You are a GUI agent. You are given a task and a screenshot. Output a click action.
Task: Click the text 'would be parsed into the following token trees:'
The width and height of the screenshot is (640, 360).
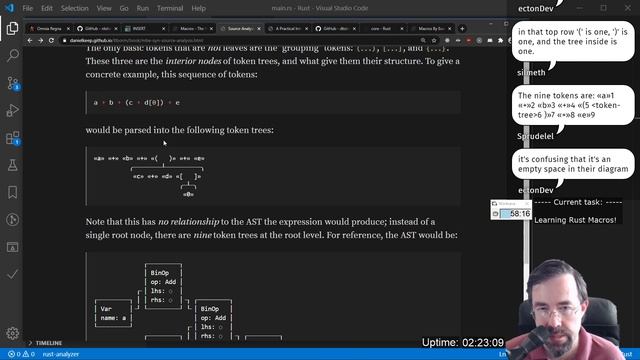180,130
